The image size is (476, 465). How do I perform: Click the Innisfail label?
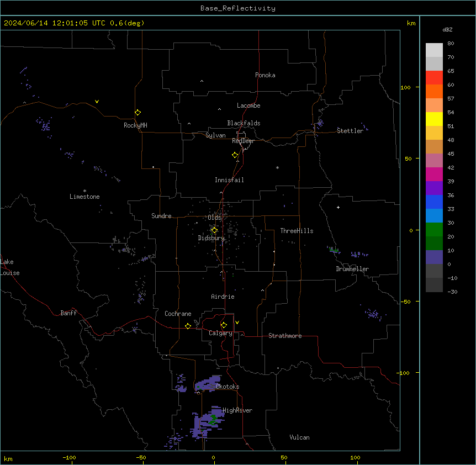pos(229,180)
